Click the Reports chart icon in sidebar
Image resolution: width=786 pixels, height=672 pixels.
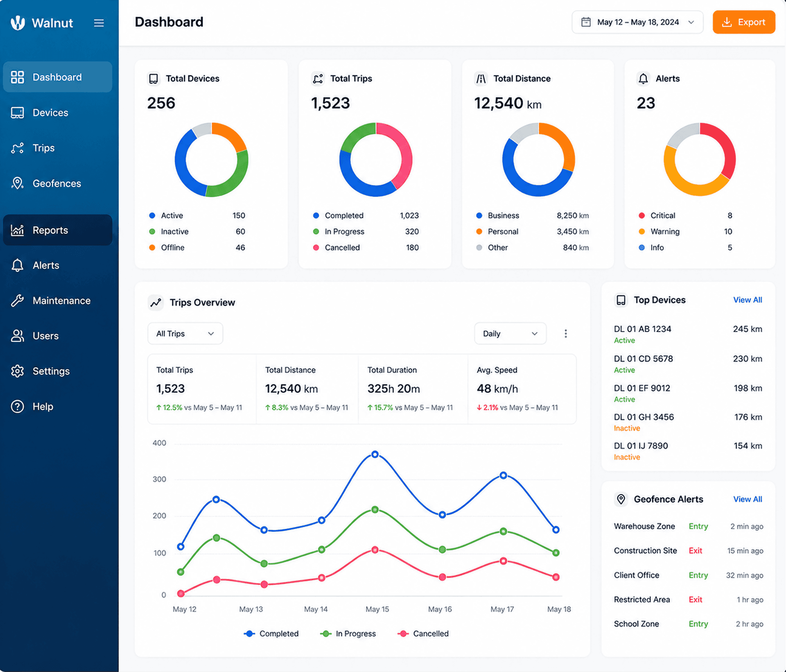tap(17, 230)
